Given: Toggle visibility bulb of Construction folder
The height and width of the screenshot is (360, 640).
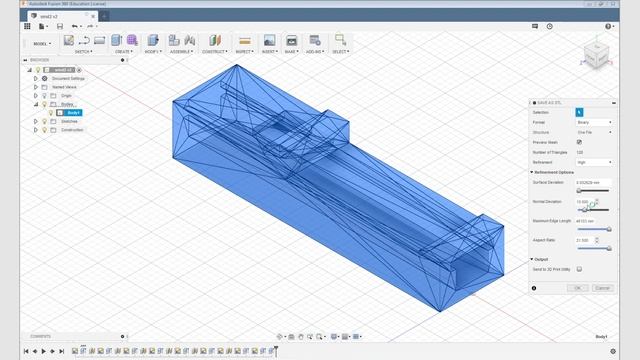Looking at the screenshot, I should tap(44, 130).
